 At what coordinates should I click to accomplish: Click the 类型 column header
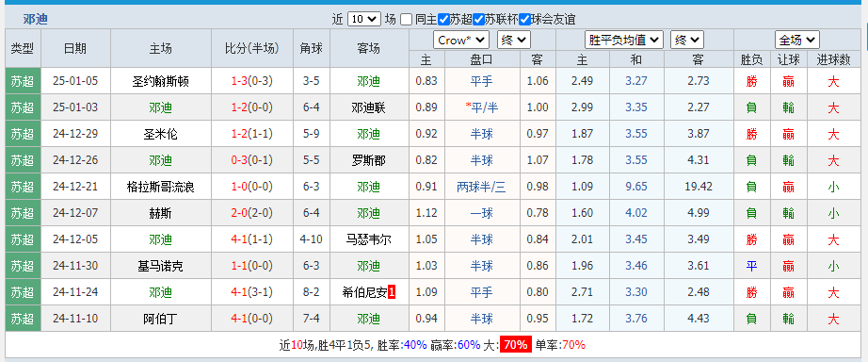23,49
